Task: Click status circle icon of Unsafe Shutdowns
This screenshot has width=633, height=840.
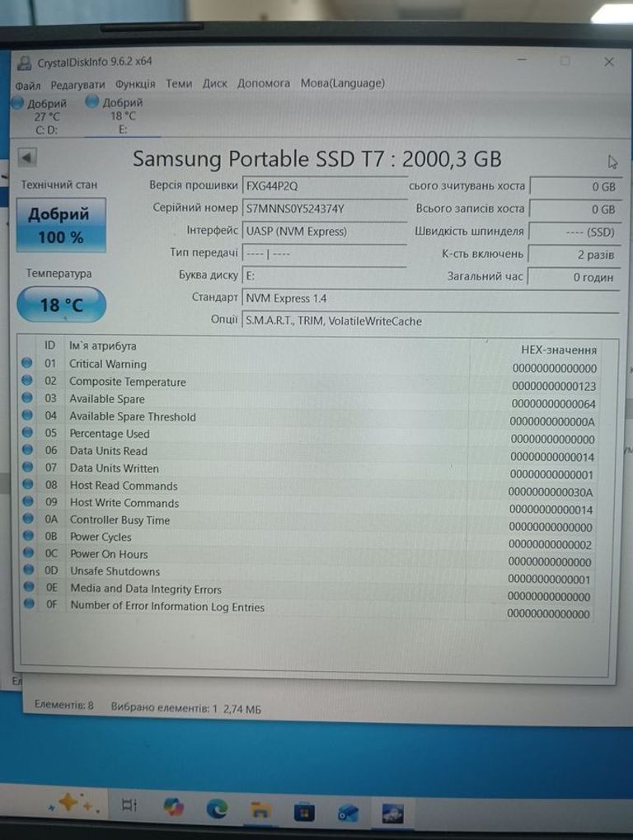Action: coord(29,569)
